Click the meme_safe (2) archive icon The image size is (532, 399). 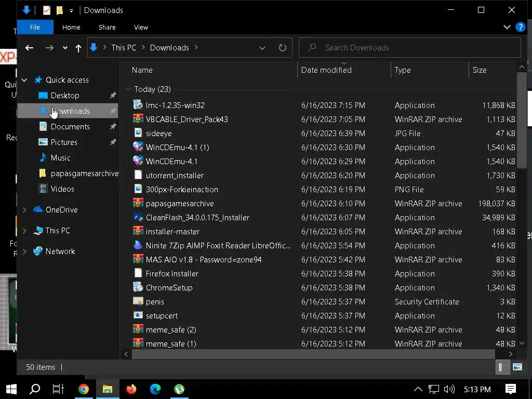click(x=138, y=329)
